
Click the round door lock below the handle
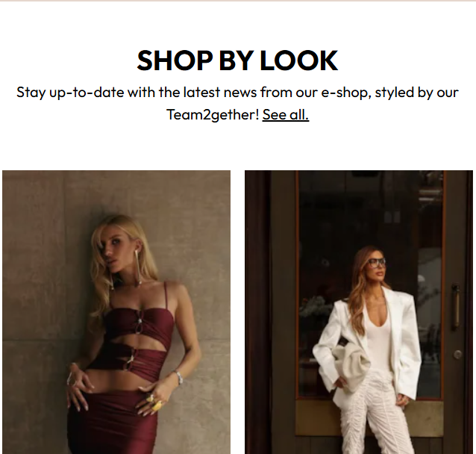[x=458, y=354]
